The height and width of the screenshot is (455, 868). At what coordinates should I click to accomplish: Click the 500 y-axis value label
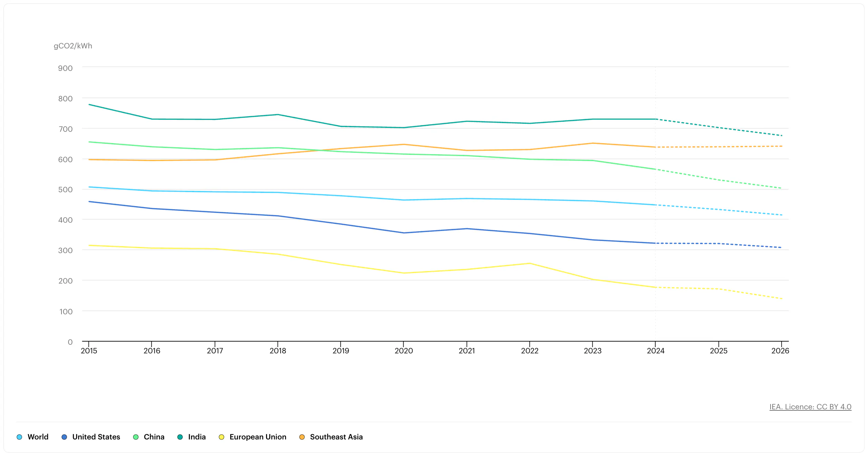click(x=65, y=190)
